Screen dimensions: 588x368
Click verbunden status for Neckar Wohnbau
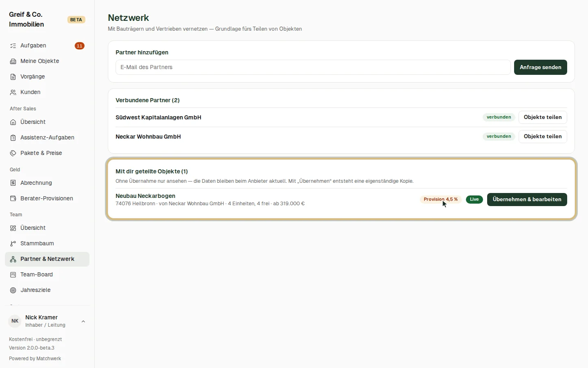tap(499, 137)
